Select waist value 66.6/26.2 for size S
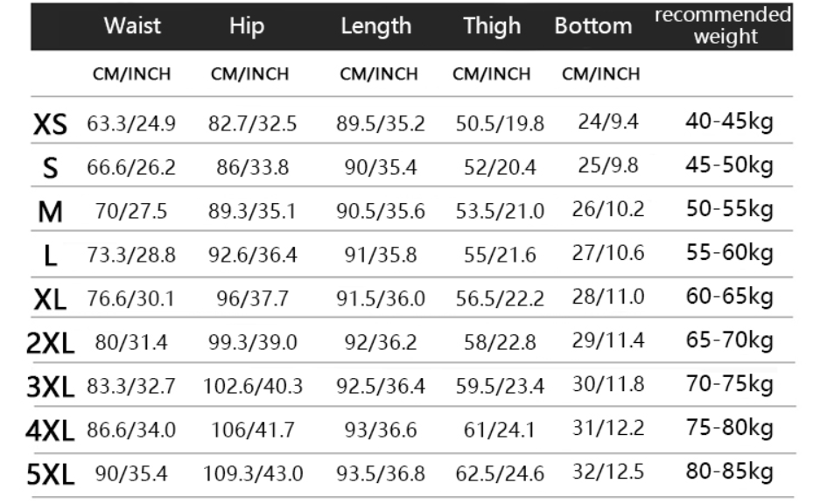Viewport: 813px width, 504px height. pyautogui.click(x=131, y=167)
